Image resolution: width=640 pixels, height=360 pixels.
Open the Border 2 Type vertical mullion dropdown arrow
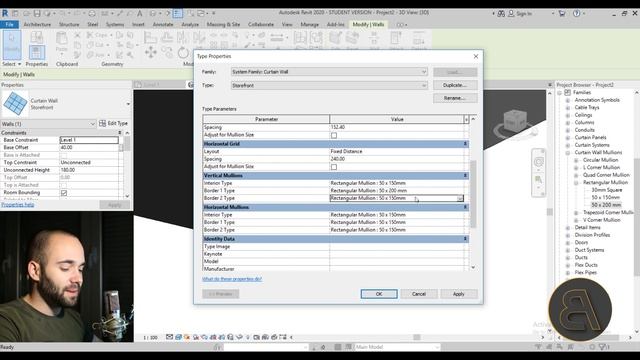[x=460, y=198]
